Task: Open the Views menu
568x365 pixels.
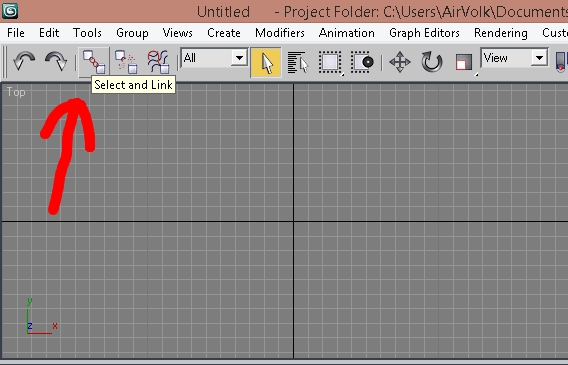Action: (x=178, y=33)
